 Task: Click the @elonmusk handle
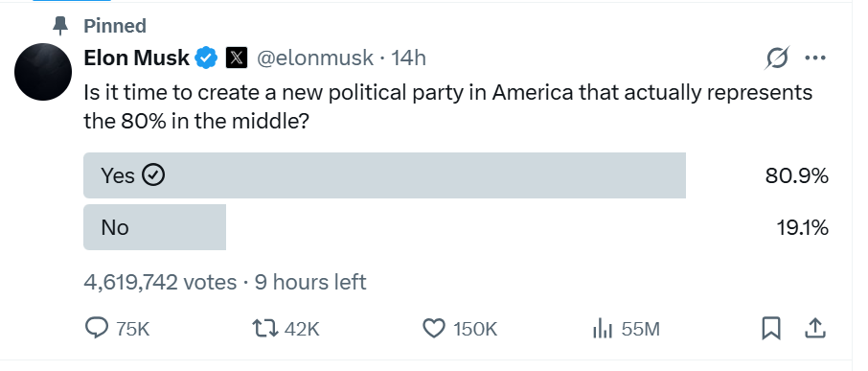pos(315,58)
